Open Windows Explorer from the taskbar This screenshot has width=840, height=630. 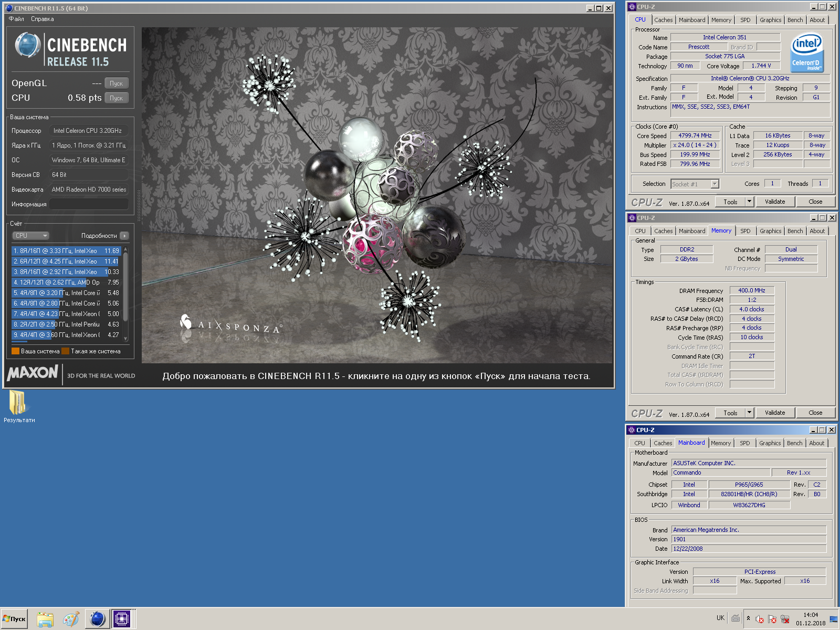click(45, 619)
